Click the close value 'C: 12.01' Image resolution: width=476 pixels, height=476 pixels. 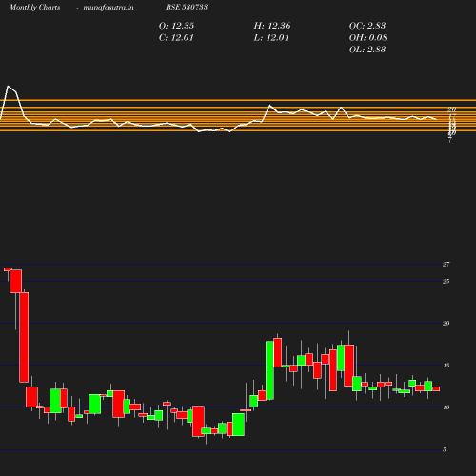click(176, 38)
